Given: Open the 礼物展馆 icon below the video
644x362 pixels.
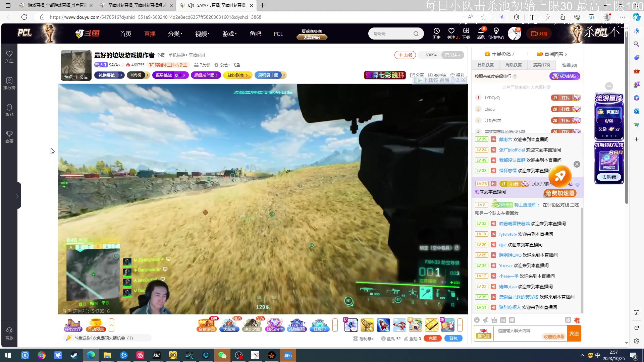Looking at the screenshot, I should pos(297,325).
